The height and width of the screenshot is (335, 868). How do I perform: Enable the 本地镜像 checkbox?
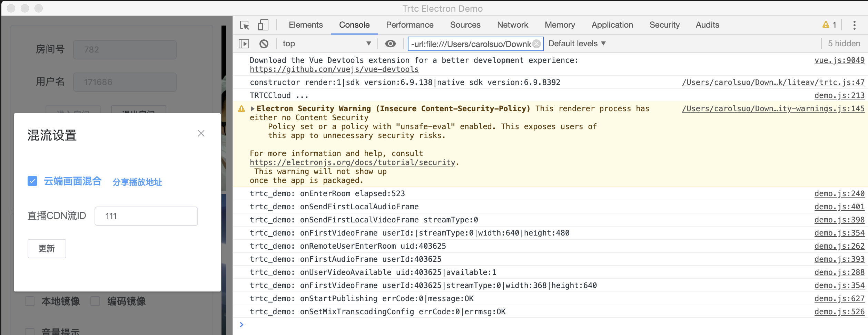(x=29, y=301)
